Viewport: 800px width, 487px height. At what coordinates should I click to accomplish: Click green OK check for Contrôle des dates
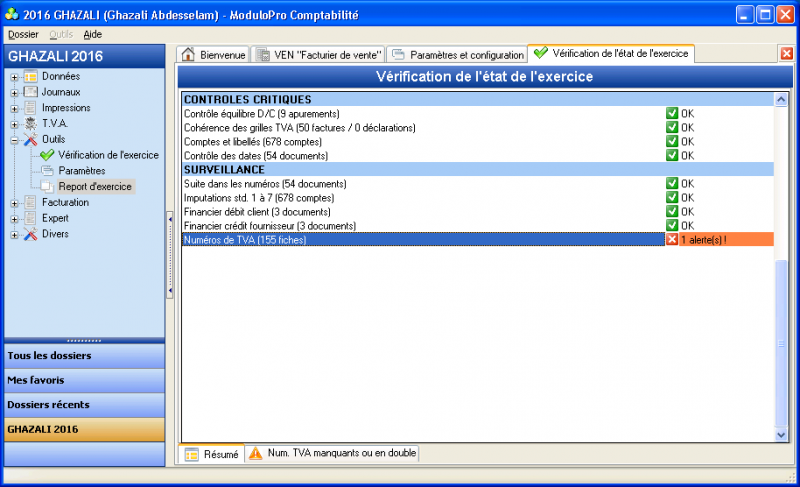(672, 155)
